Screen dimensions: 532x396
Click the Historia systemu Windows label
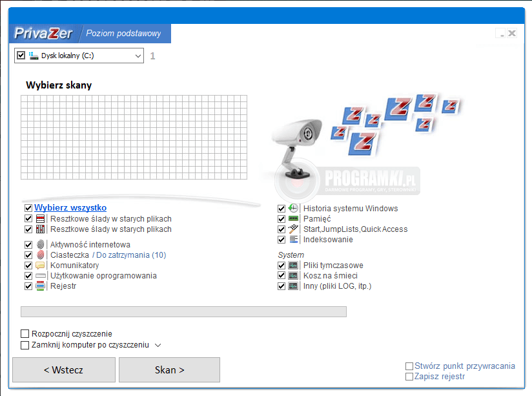coord(351,209)
